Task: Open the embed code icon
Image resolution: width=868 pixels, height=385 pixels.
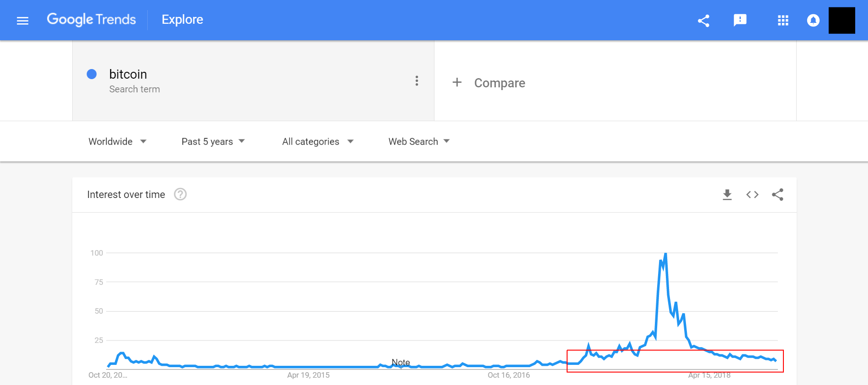Action: click(752, 195)
